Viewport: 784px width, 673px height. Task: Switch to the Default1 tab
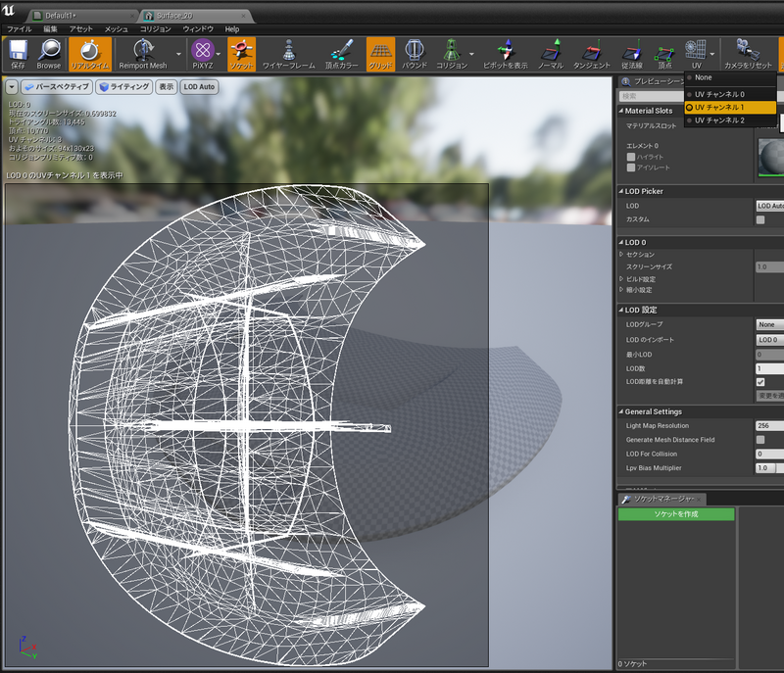coord(82,16)
